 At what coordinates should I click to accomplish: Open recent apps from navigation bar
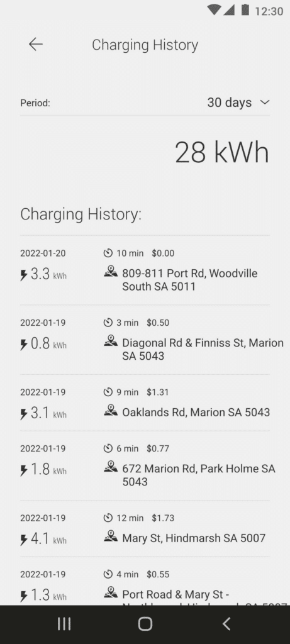coord(64,624)
